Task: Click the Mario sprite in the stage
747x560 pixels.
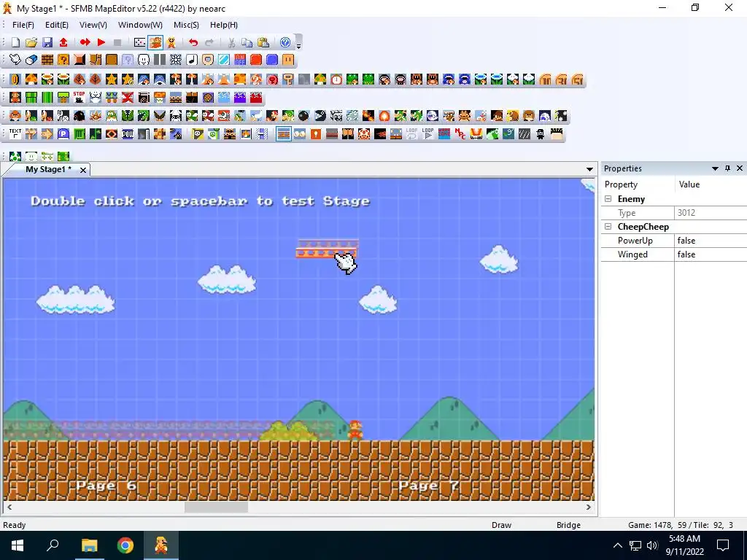Action: click(355, 429)
